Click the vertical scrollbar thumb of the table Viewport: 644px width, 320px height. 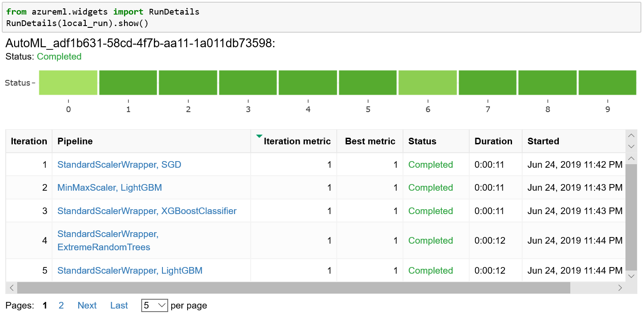(631, 217)
